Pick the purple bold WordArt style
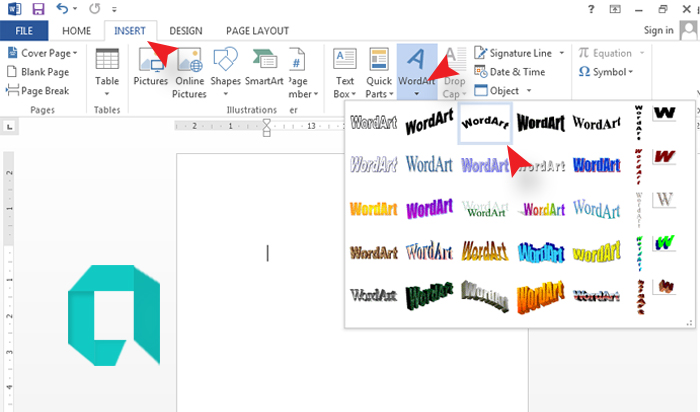700x412 pixels. (x=429, y=208)
